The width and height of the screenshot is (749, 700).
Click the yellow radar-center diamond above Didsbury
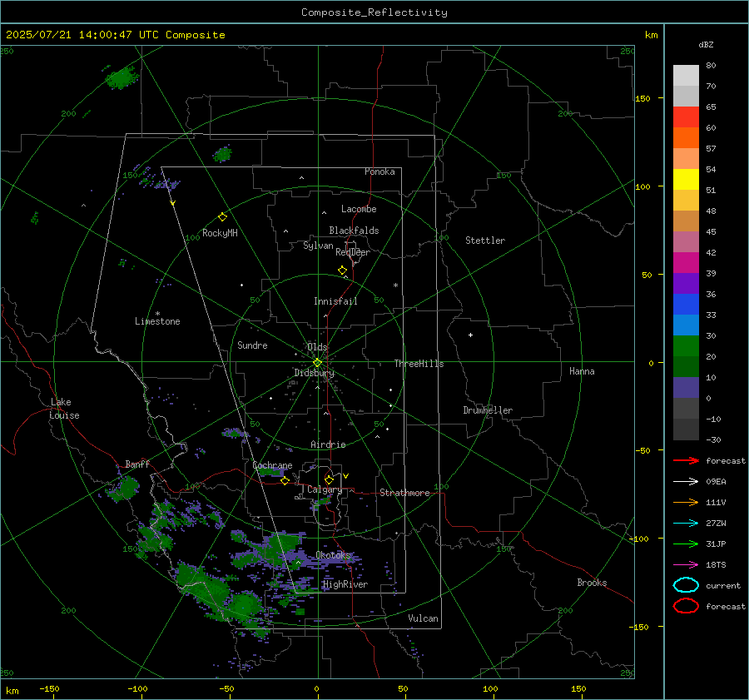(317, 363)
